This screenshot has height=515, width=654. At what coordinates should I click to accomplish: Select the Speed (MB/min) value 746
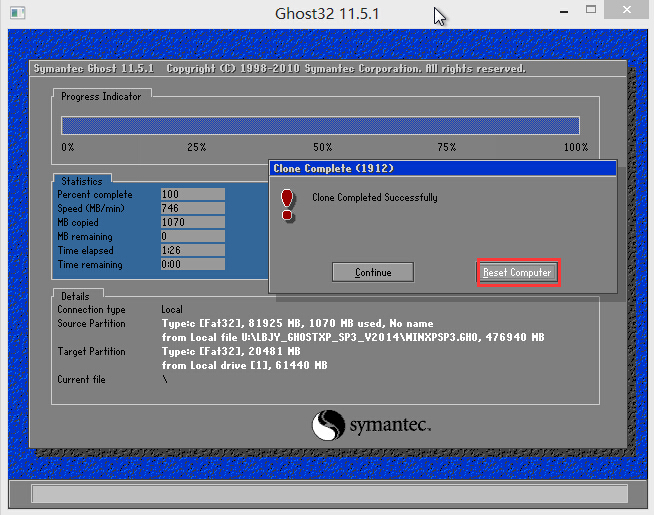(x=192, y=208)
